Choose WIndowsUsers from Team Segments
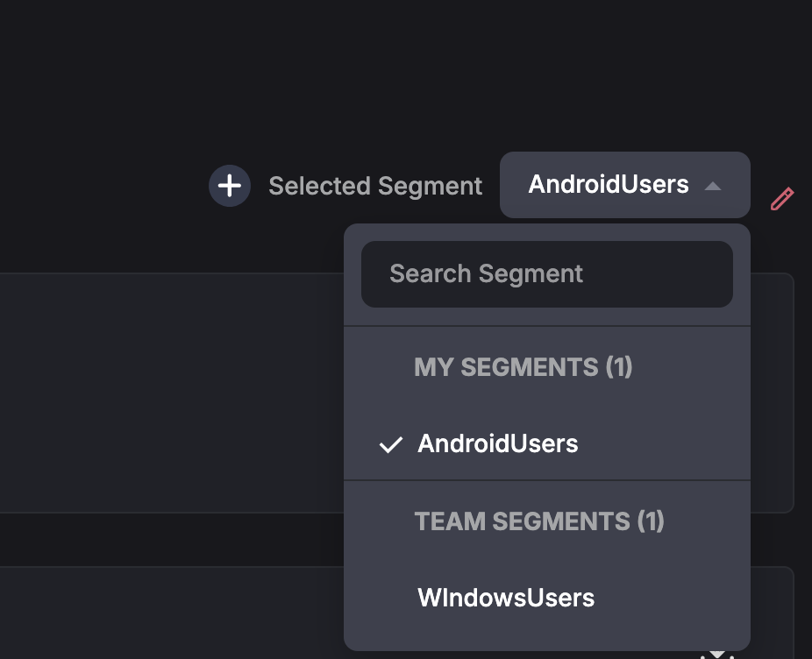 (506, 598)
